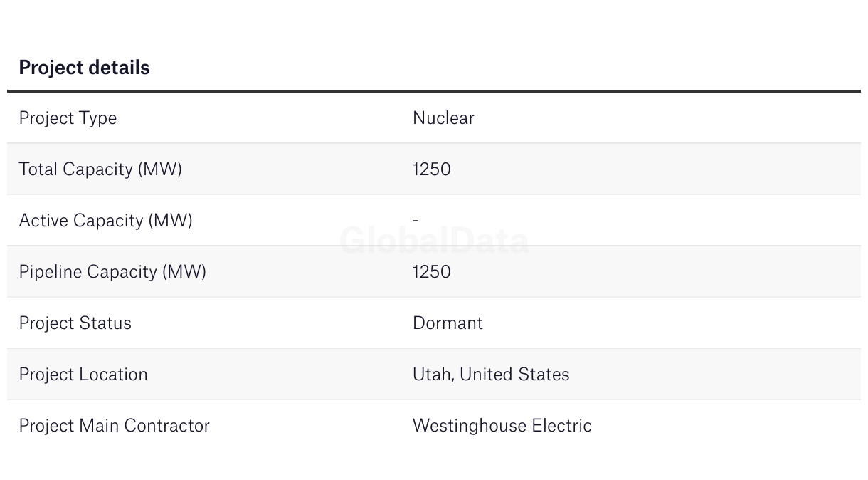Click the Dormant status value

[448, 323]
